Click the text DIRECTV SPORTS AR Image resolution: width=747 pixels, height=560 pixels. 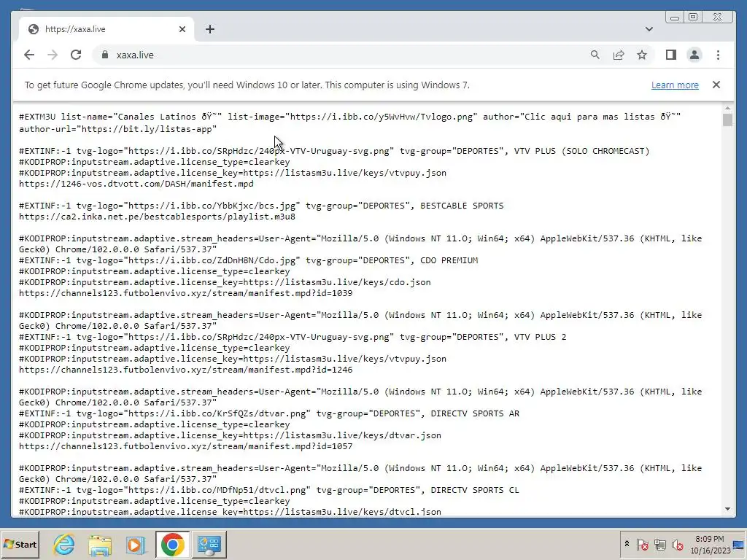point(475,414)
